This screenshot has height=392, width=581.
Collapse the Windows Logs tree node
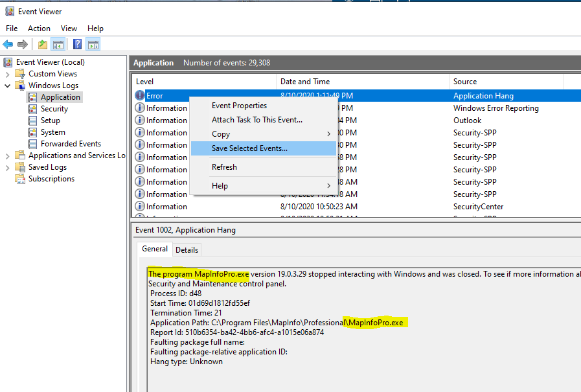[7, 86]
